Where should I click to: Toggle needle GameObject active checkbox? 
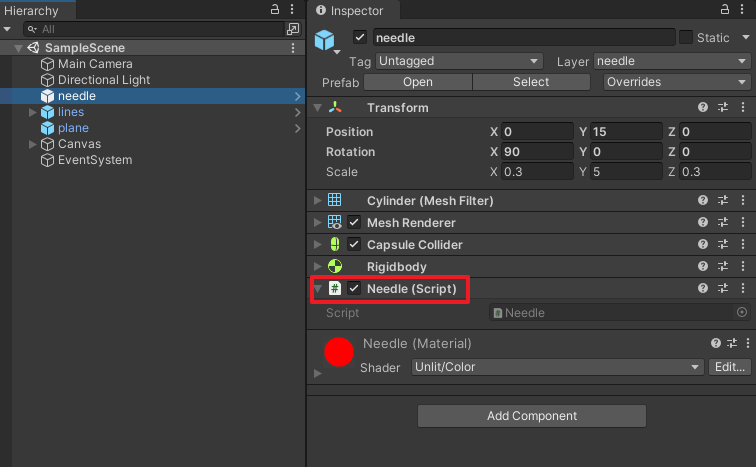360,37
